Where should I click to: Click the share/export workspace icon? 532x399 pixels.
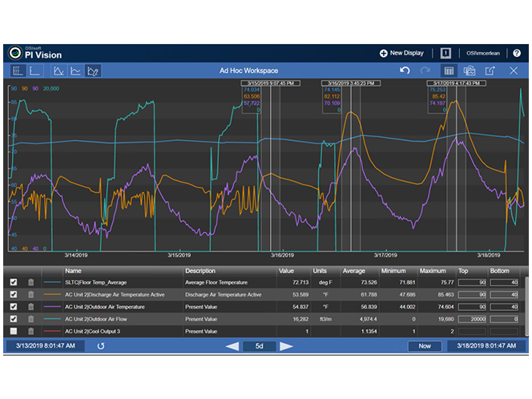(490, 71)
